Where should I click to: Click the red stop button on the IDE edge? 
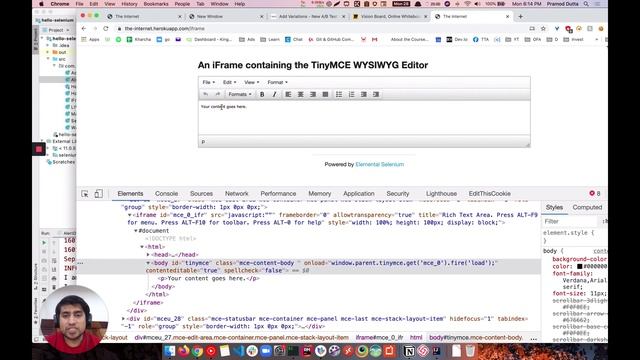(x=39, y=149)
